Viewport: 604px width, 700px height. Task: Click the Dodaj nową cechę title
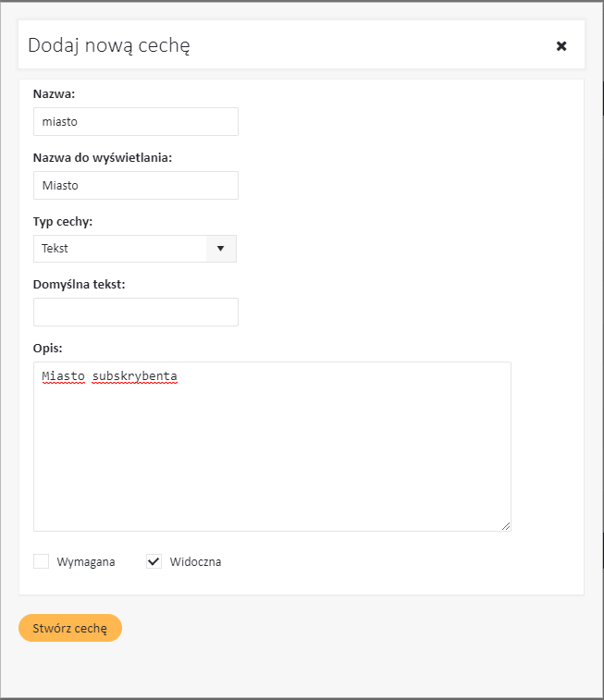coord(109,45)
